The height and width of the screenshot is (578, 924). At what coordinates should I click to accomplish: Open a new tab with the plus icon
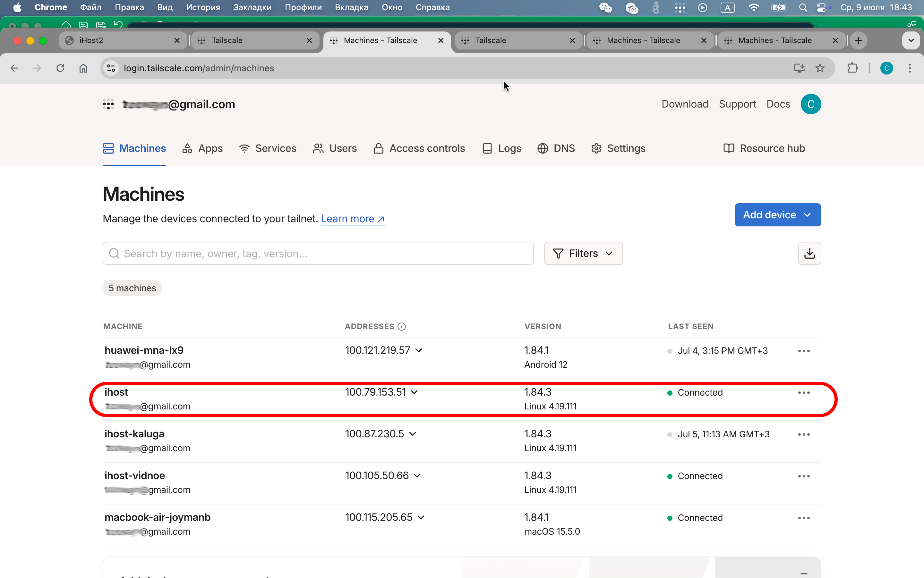pyautogui.click(x=858, y=40)
